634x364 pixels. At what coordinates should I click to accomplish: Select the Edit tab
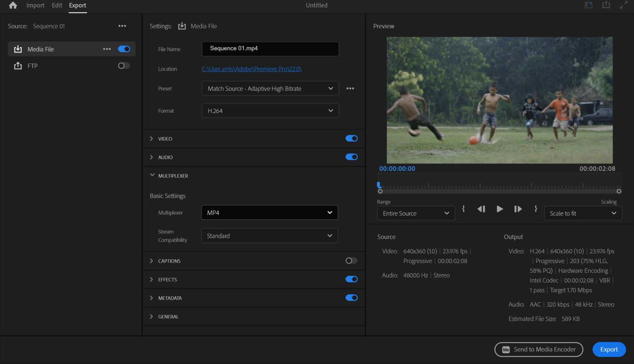click(x=57, y=5)
